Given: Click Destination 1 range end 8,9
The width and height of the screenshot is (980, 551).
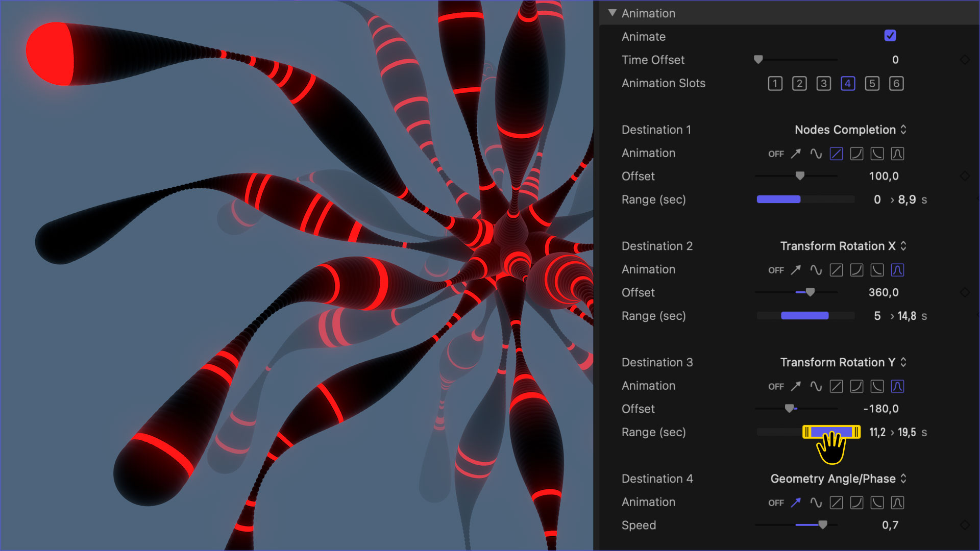Looking at the screenshot, I should pyautogui.click(x=906, y=199).
